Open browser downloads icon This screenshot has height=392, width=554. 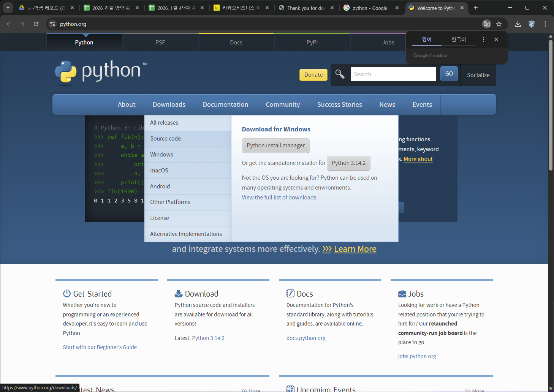click(x=518, y=24)
